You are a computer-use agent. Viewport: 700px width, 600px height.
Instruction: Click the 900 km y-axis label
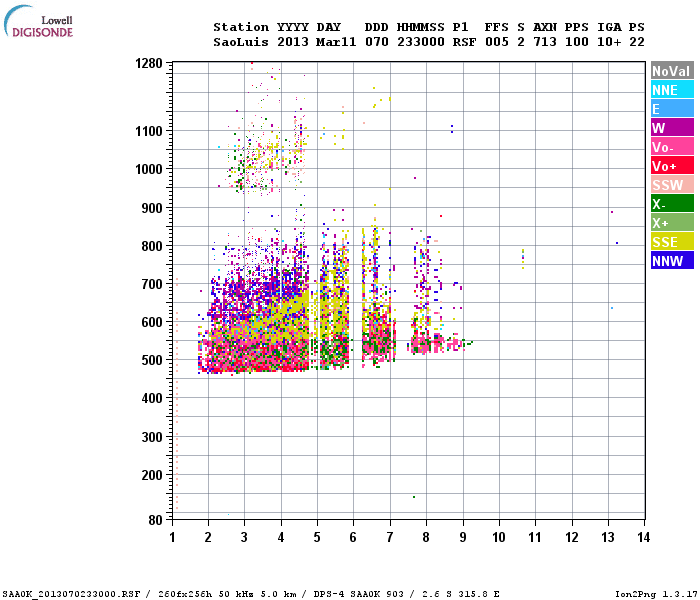point(152,208)
